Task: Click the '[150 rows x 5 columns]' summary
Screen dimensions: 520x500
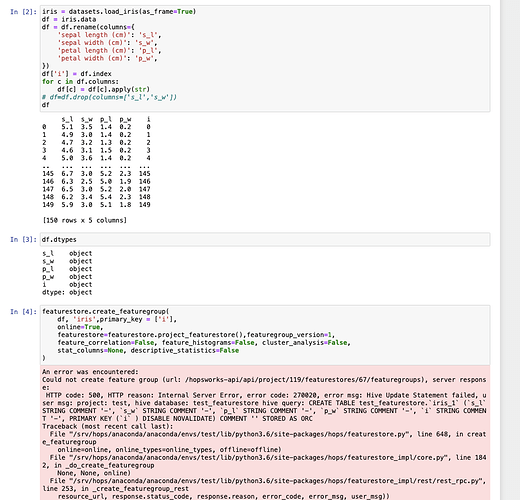Action: click(x=85, y=220)
